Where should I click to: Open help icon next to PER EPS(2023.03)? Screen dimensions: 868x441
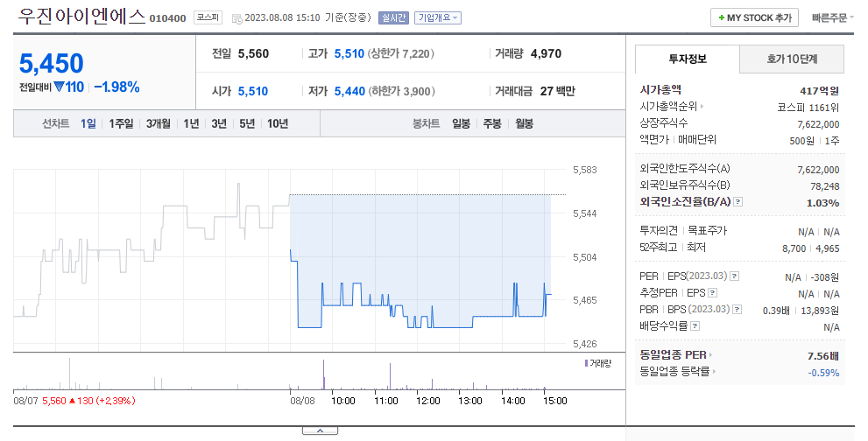click(735, 276)
